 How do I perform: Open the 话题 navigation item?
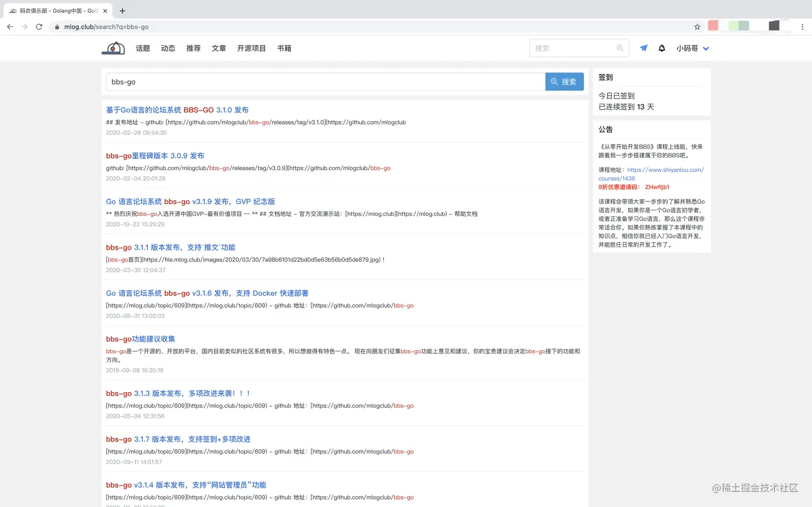point(142,48)
